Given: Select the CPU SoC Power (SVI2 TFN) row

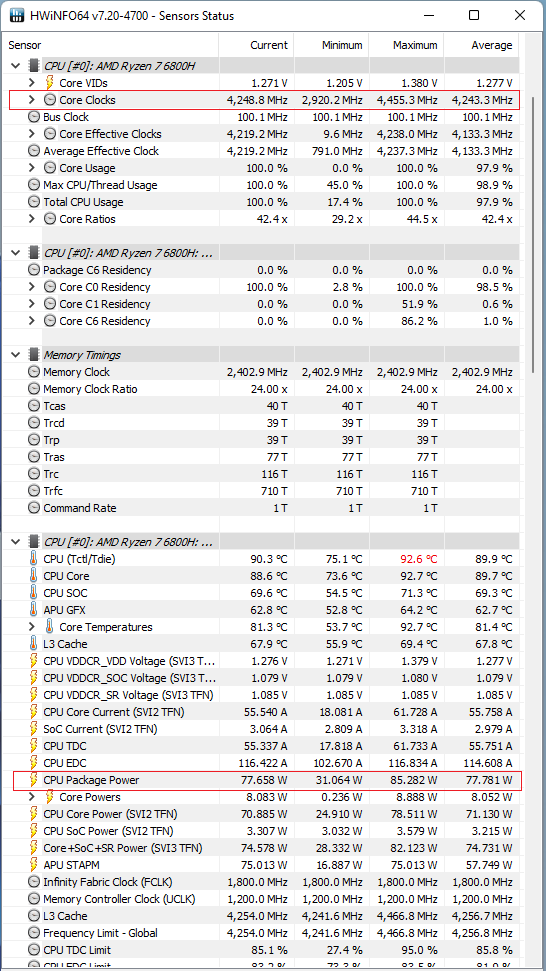Looking at the screenshot, I should coord(262,830).
